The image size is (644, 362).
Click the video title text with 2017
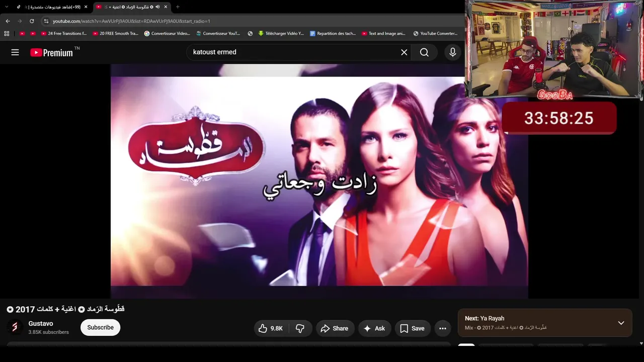pos(66,309)
